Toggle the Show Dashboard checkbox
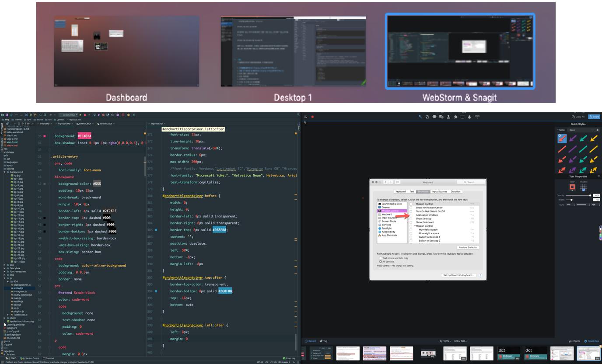602x364 pixels. point(411,222)
